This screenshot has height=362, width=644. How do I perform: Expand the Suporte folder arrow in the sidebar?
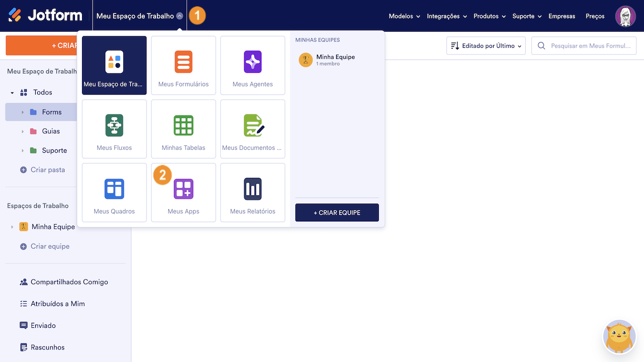[x=23, y=150]
